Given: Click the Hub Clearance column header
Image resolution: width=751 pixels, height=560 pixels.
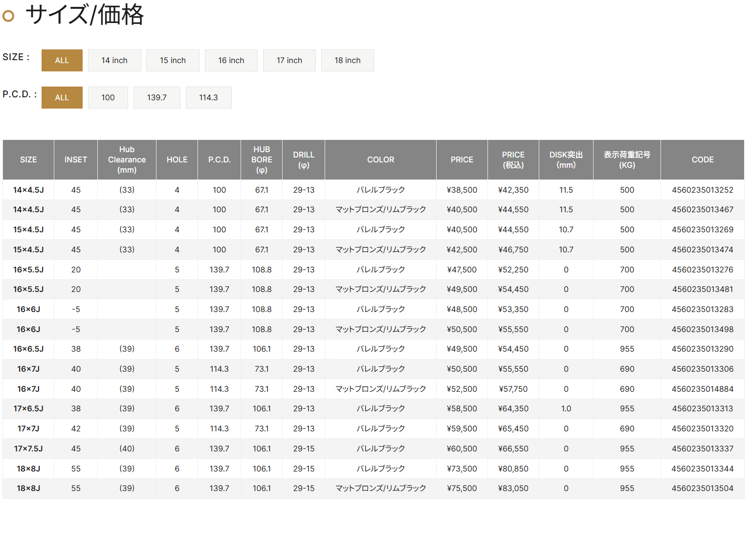Looking at the screenshot, I should (127, 160).
